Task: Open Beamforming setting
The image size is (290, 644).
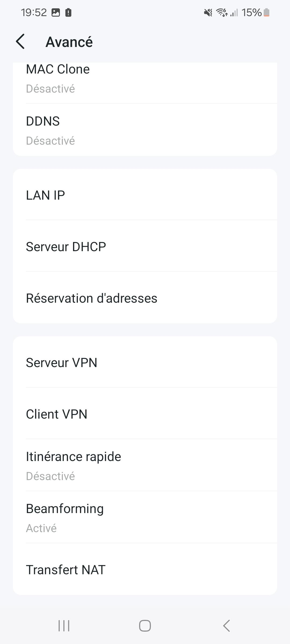Action: click(x=145, y=518)
